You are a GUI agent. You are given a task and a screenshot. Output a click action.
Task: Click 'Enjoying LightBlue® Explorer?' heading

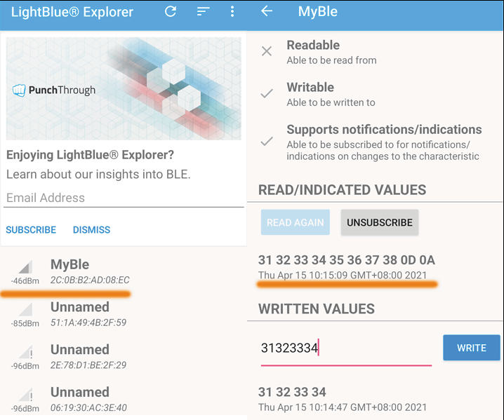90,155
